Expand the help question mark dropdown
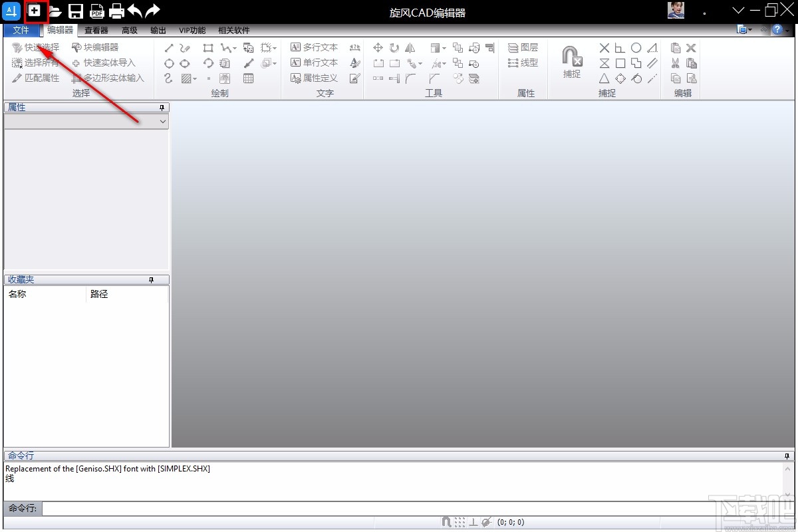Image resolution: width=798 pixels, height=532 pixels. click(x=787, y=30)
